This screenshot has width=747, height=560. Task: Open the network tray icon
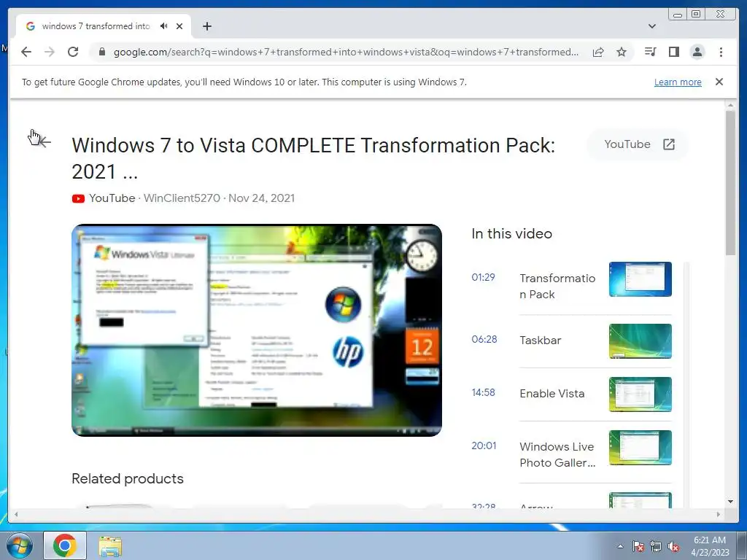(x=656, y=546)
